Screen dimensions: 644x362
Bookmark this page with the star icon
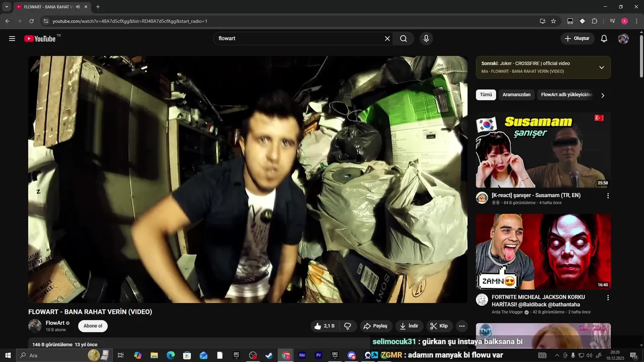click(x=553, y=21)
